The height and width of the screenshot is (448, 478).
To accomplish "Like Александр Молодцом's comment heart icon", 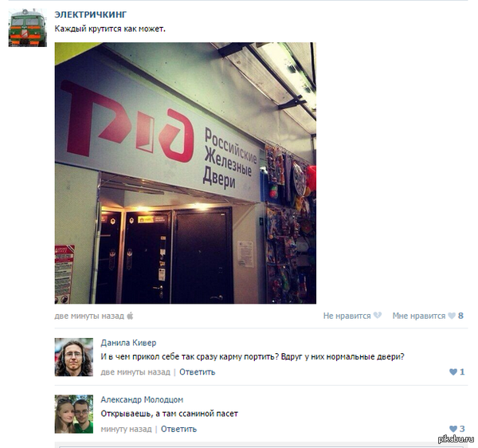I will 453,429.
